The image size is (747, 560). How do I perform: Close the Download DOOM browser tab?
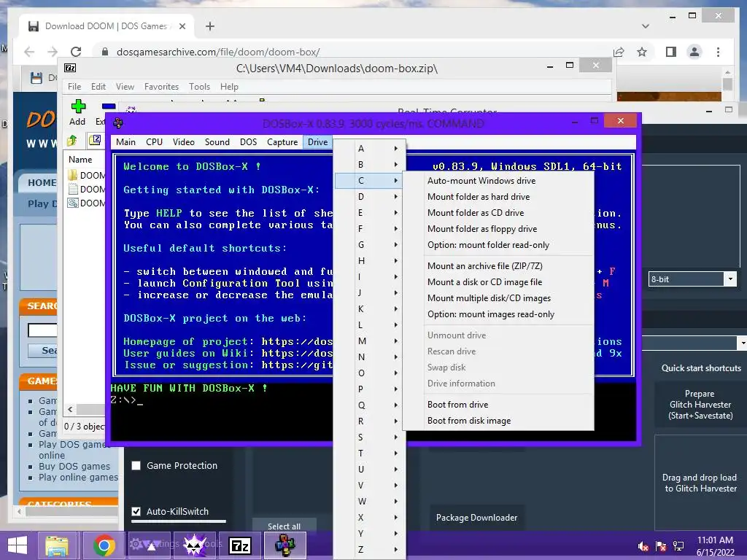click(182, 26)
